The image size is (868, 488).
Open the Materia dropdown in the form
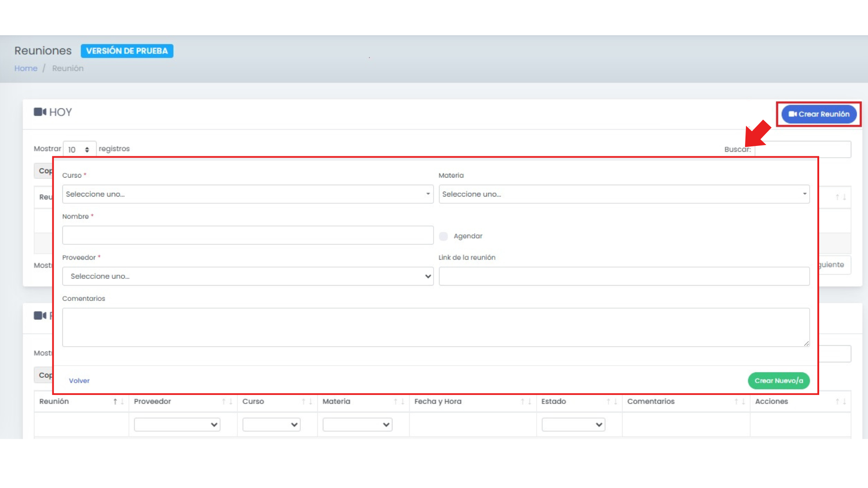click(624, 194)
